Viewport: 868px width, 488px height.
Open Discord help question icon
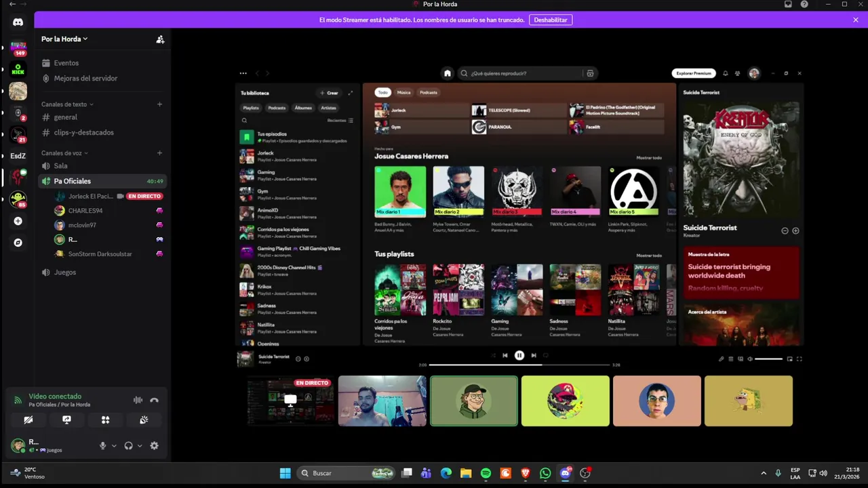tap(804, 4)
